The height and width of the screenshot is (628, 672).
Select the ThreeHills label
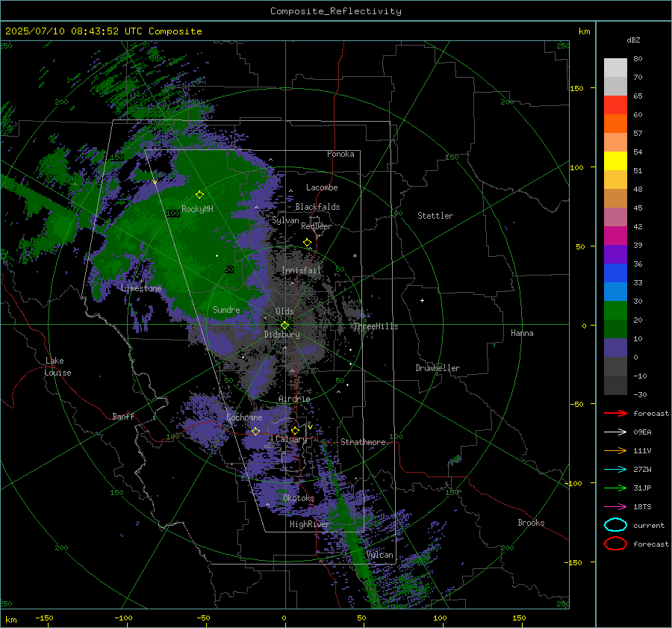376,326
